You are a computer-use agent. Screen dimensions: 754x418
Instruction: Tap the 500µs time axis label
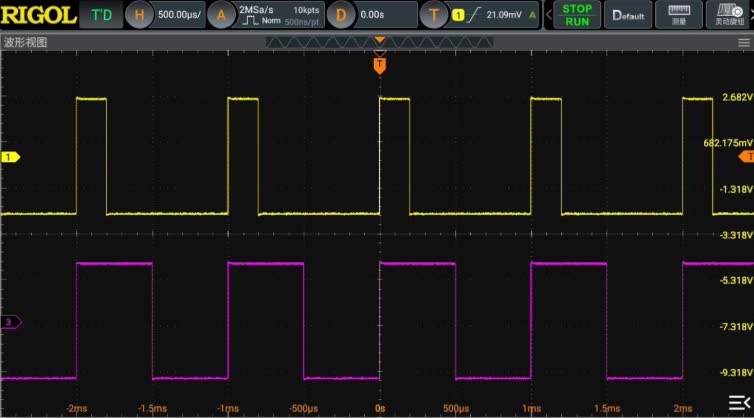coord(456,408)
